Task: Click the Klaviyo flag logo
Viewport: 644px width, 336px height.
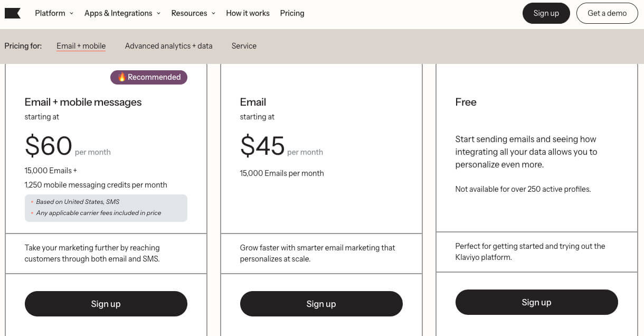Action: [x=13, y=13]
